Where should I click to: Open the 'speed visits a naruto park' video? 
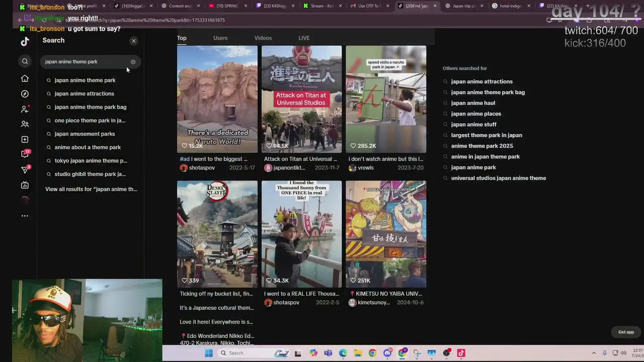(x=386, y=99)
